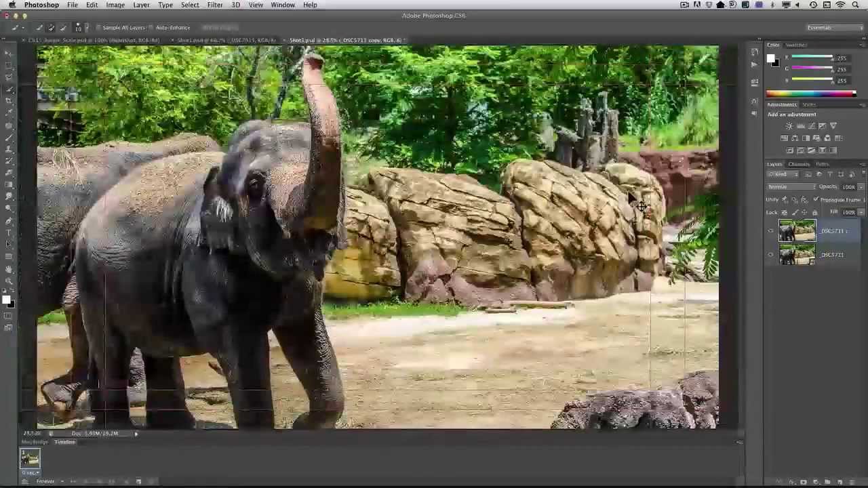
Task: Enable the Sample All Layers checkbox
Action: (98, 28)
